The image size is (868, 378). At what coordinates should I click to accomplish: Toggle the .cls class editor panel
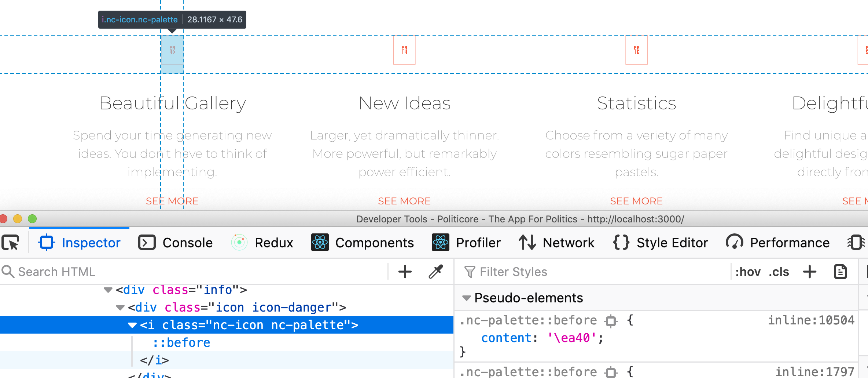(780, 272)
